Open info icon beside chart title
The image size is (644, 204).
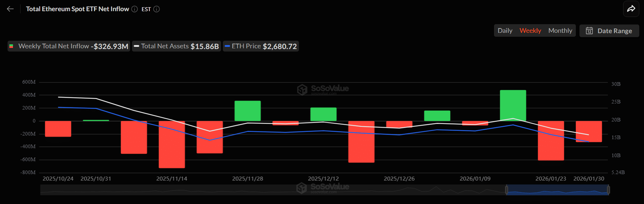(x=134, y=9)
